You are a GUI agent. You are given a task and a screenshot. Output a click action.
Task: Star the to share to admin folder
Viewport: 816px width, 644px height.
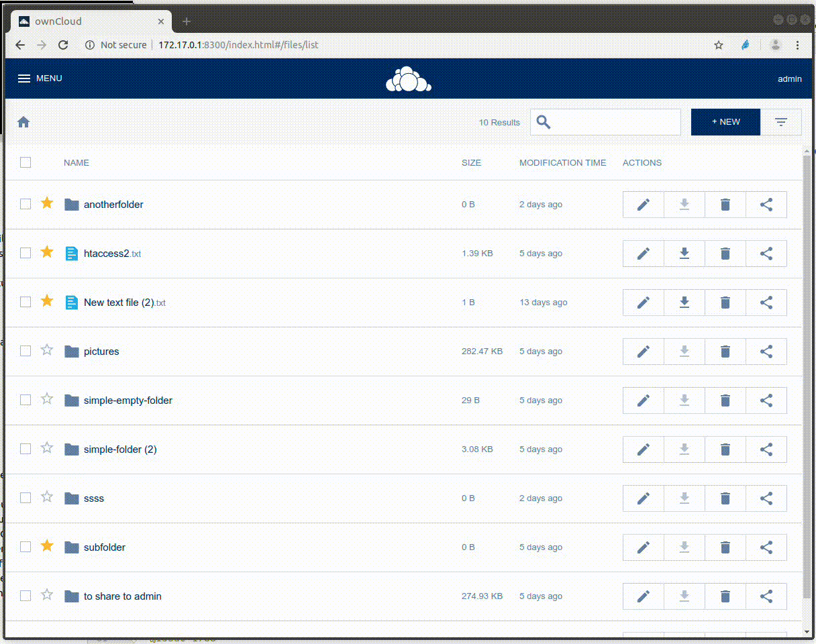tap(47, 594)
